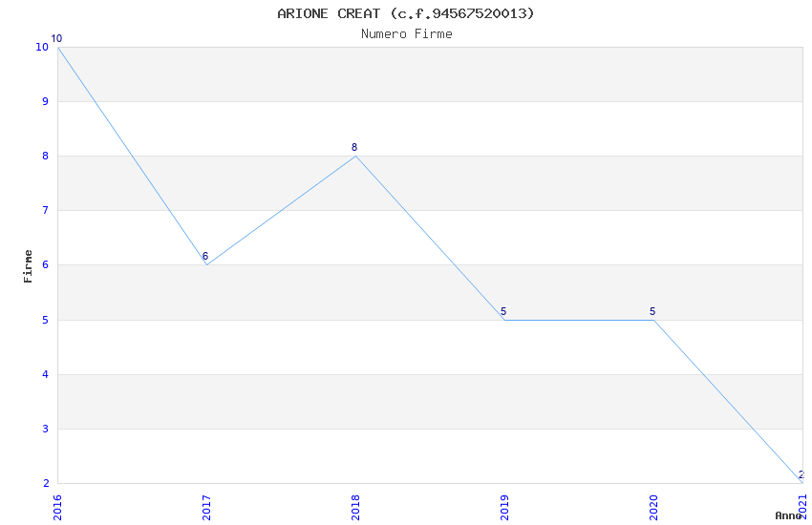Click the data label 5 above year 2020
This screenshot has height=525, width=812.
(x=652, y=311)
